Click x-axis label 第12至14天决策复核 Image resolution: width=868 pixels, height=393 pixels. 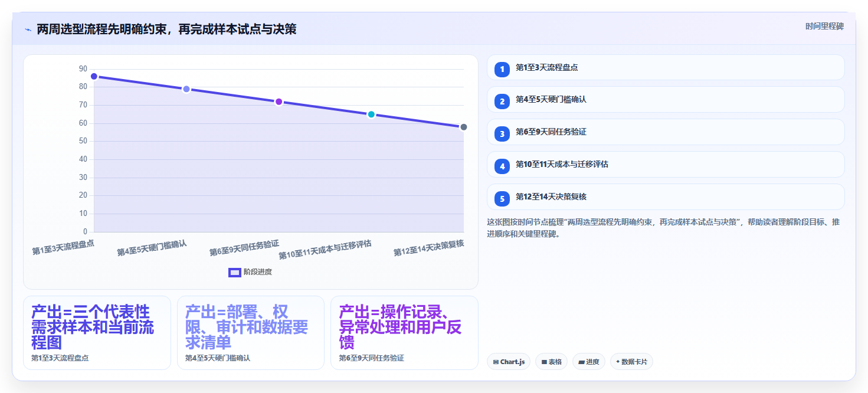coord(429,248)
